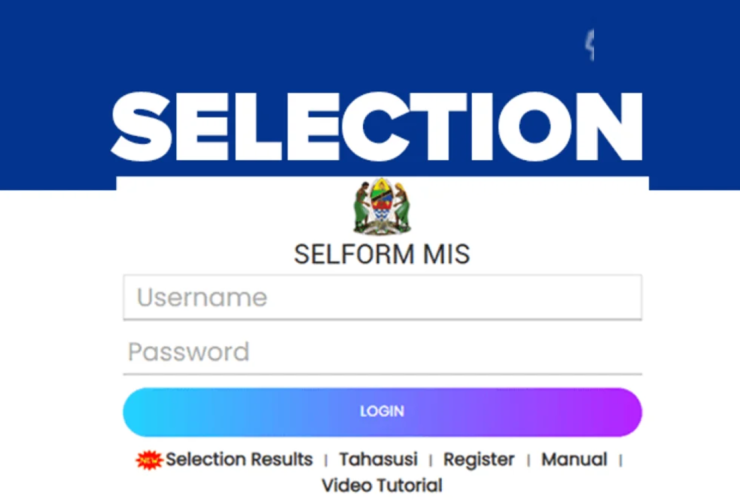
Task: Click the small white glyph in blue header
Action: (591, 44)
